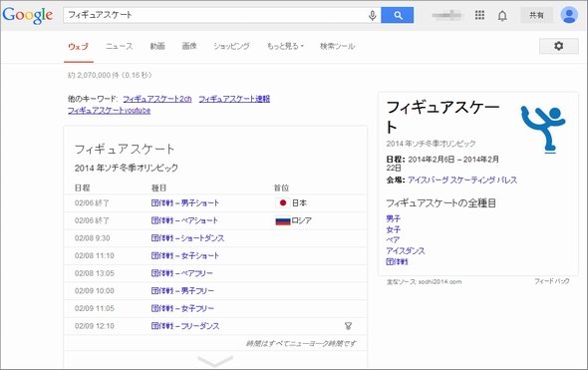The width and height of the screenshot is (588, 370).
Task: Open the settings gear button
Action: [x=559, y=46]
